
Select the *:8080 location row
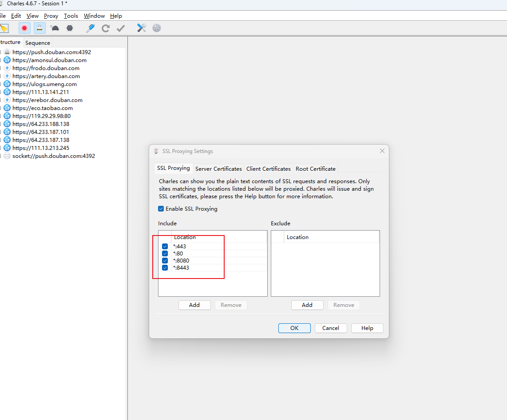pyautogui.click(x=213, y=260)
